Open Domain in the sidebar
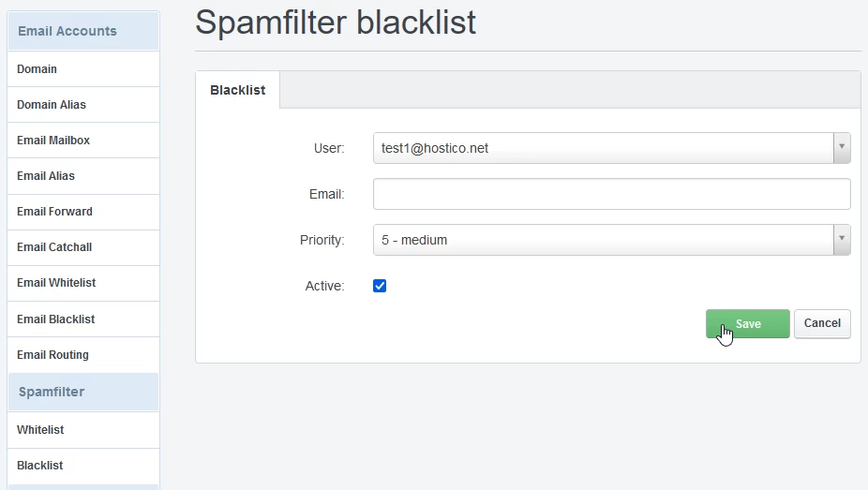This screenshot has width=868, height=490. point(37,69)
